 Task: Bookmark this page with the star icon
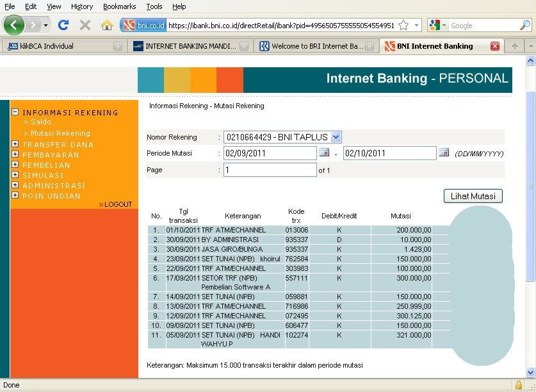click(403, 26)
